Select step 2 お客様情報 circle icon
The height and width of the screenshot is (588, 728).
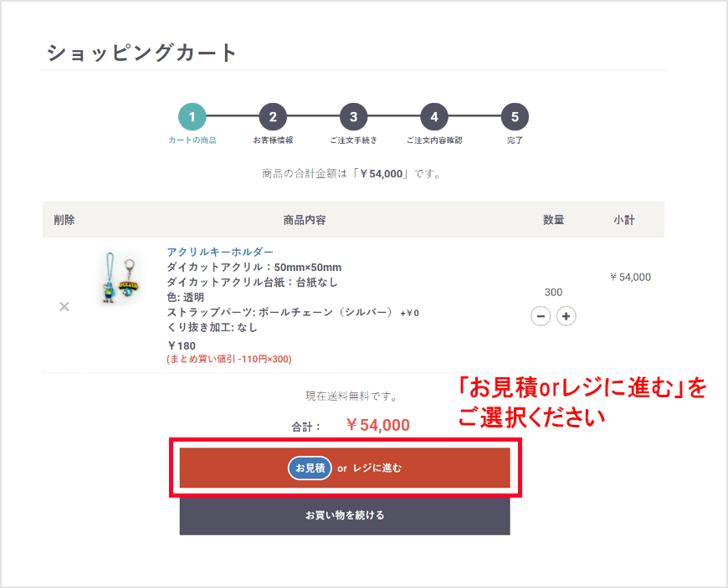point(273,116)
